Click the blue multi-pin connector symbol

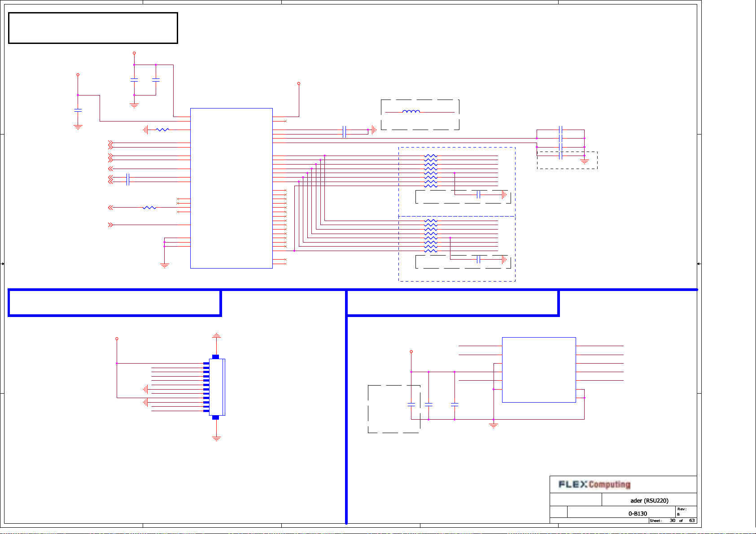point(215,387)
